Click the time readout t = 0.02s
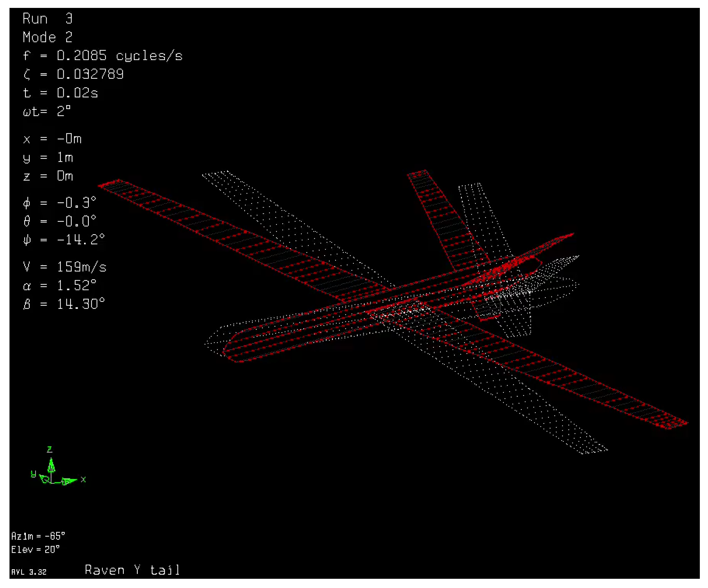Viewport: 708px width, 588px height. [60, 93]
